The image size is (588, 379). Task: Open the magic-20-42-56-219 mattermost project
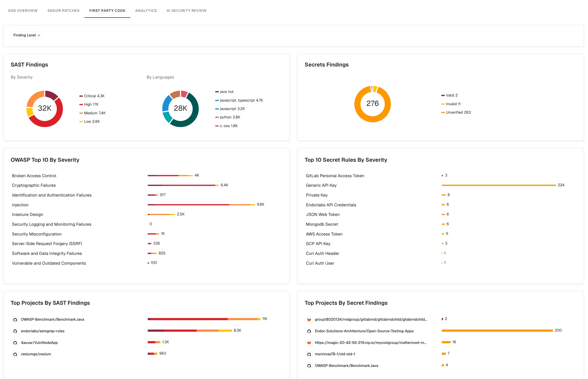371,343
